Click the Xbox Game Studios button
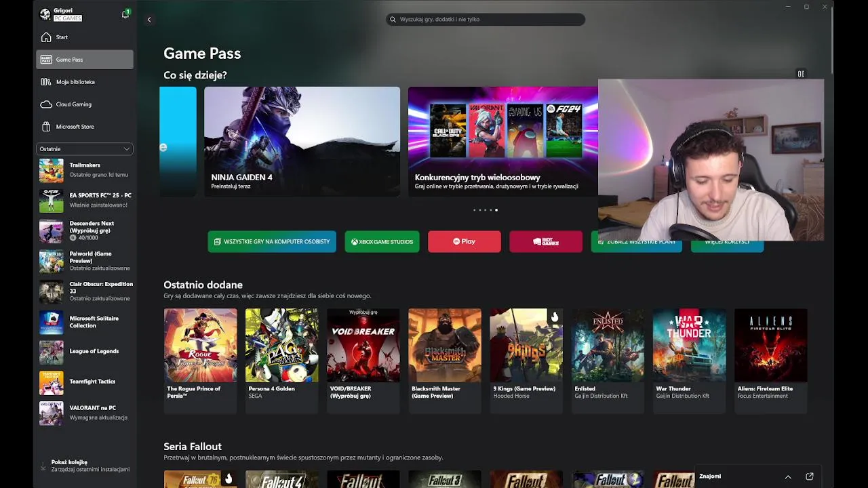The height and width of the screenshot is (488, 868). 382,242
